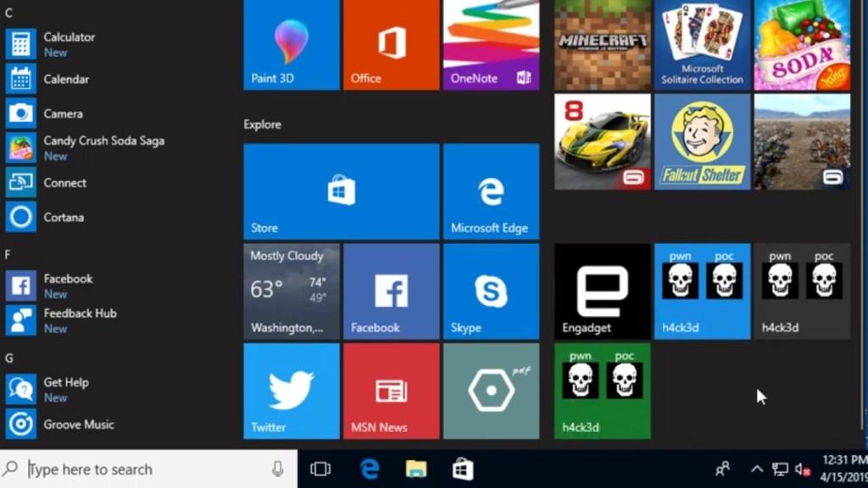
Task: Click the Explore group heading
Action: pos(263,125)
